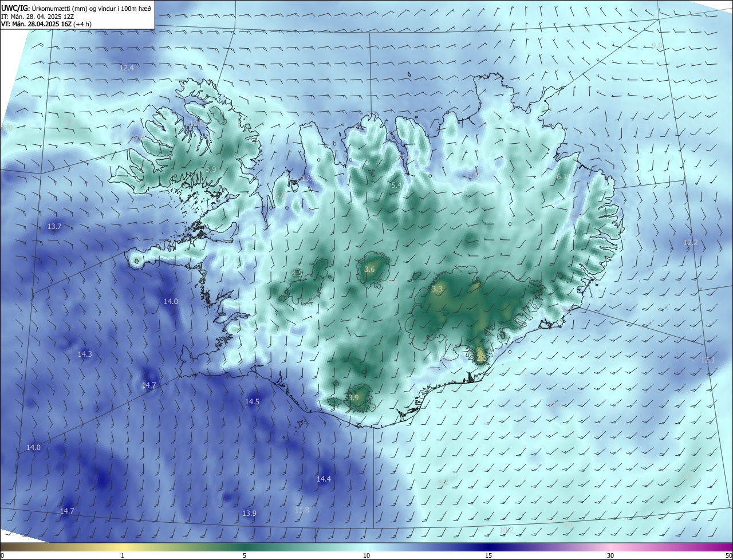Click the 13.7 value label
733x560 pixels.
coord(54,227)
